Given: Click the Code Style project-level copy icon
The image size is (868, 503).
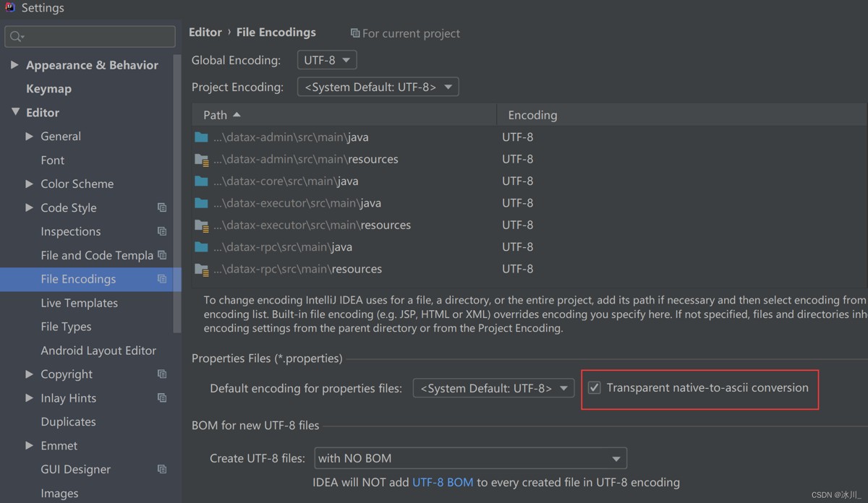Looking at the screenshot, I should 162,208.
